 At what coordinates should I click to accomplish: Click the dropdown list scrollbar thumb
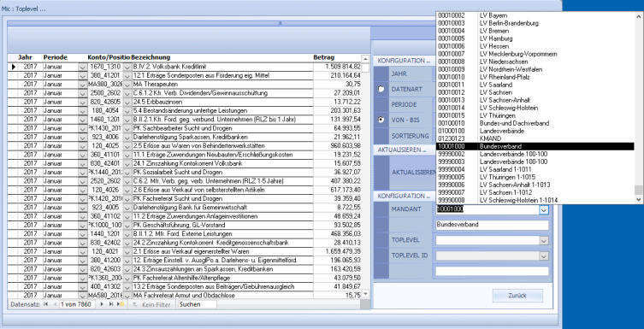(x=638, y=190)
